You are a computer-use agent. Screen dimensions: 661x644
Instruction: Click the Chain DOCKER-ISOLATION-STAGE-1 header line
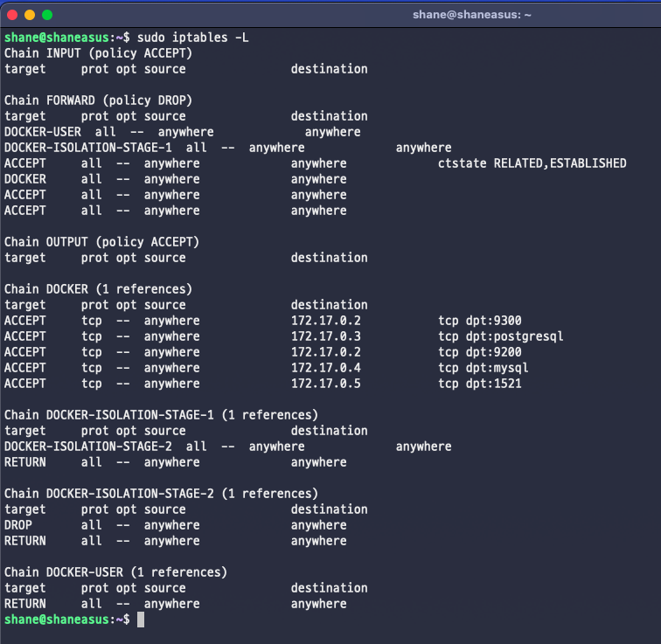[161, 415]
